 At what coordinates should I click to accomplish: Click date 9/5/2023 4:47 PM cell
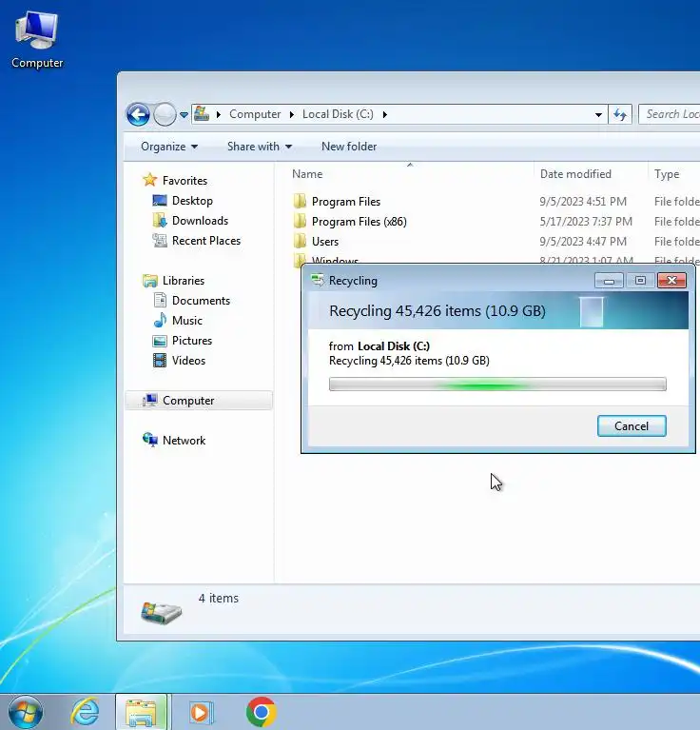[x=583, y=242]
